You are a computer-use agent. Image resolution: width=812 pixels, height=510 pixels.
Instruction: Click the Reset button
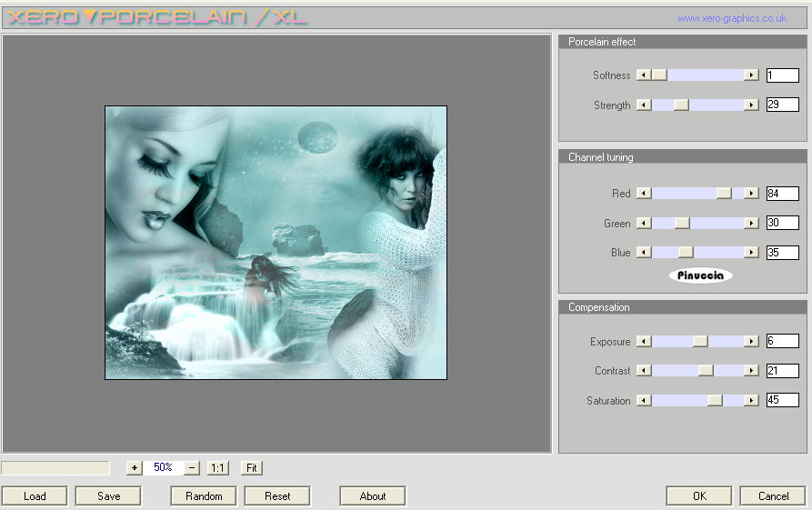[x=277, y=496]
